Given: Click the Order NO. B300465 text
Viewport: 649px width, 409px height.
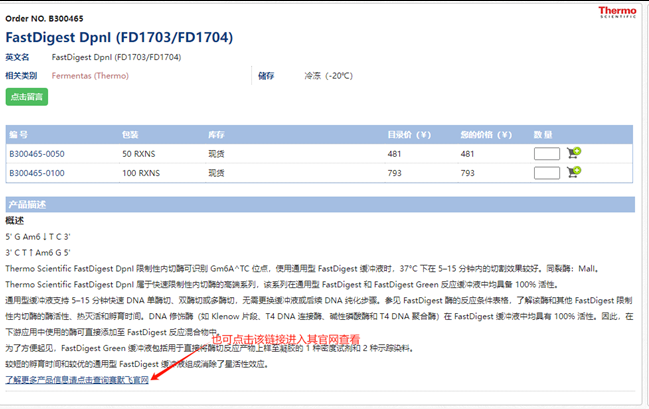Looking at the screenshot, I should click(x=44, y=19).
